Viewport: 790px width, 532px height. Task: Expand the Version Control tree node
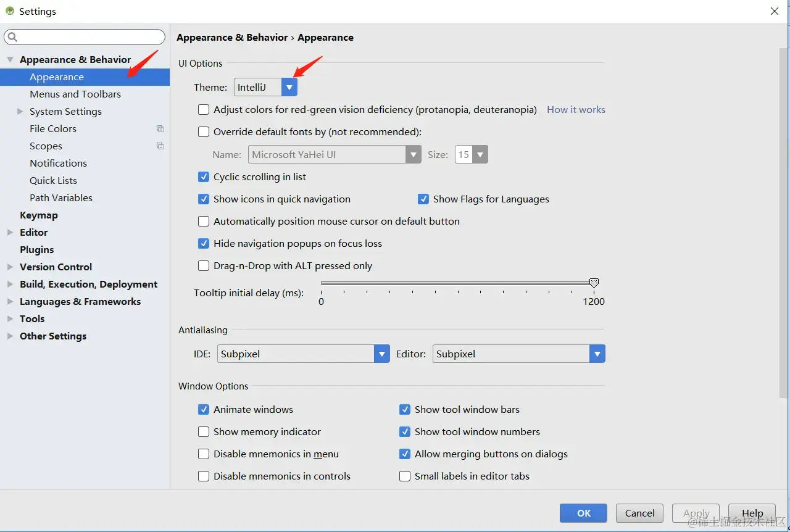(x=10, y=267)
